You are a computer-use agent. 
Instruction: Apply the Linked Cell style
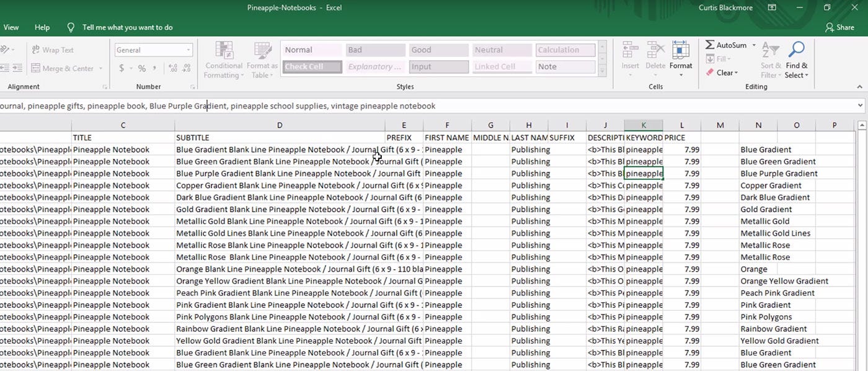[502, 67]
